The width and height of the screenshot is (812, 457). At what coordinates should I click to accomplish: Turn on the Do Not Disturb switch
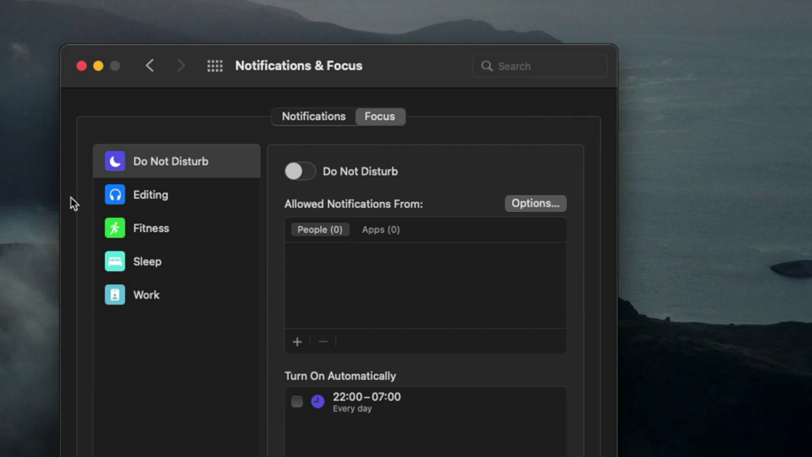click(300, 172)
